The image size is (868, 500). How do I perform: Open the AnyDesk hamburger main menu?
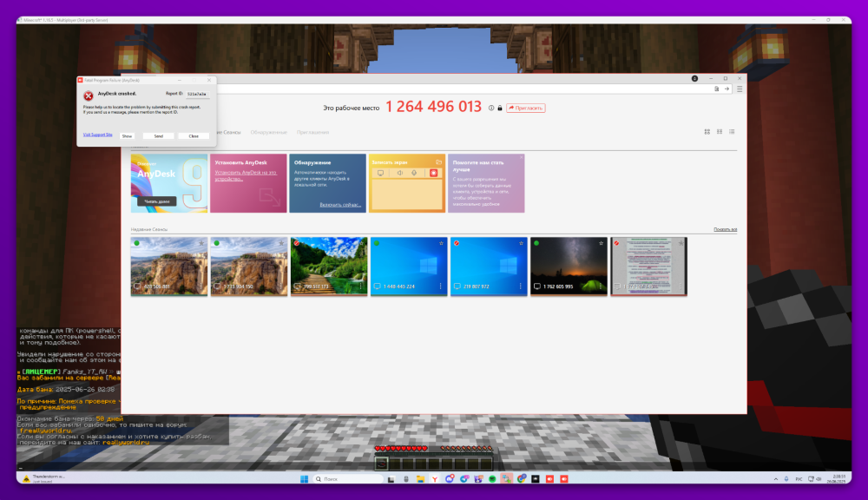[x=740, y=89]
